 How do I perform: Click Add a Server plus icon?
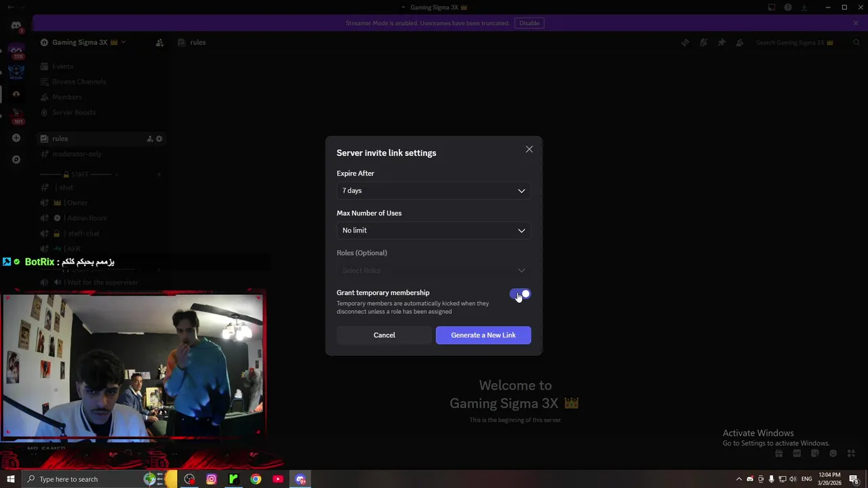point(16,138)
